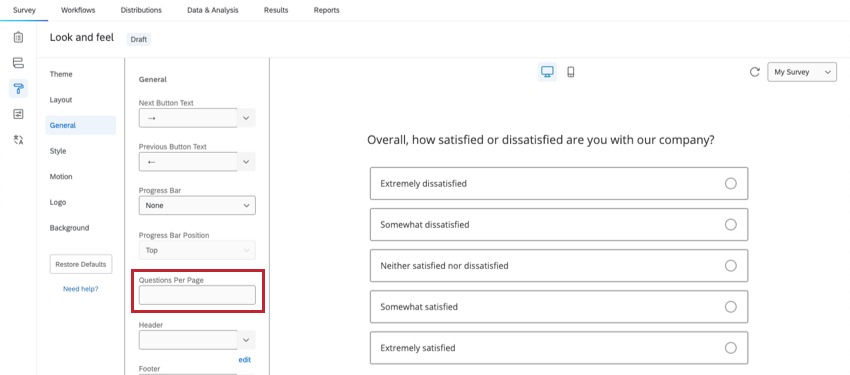
Task: Open the Data & Analysis tab
Action: (x=212, y=10)
